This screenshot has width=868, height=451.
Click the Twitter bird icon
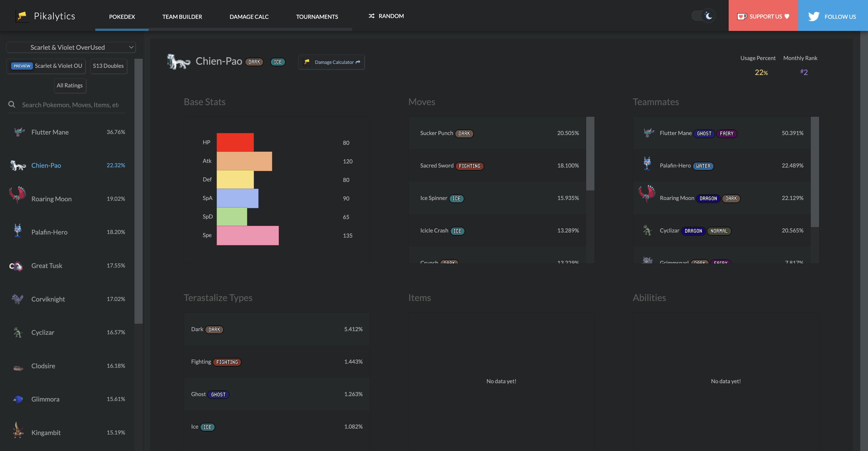click(814, 16)
